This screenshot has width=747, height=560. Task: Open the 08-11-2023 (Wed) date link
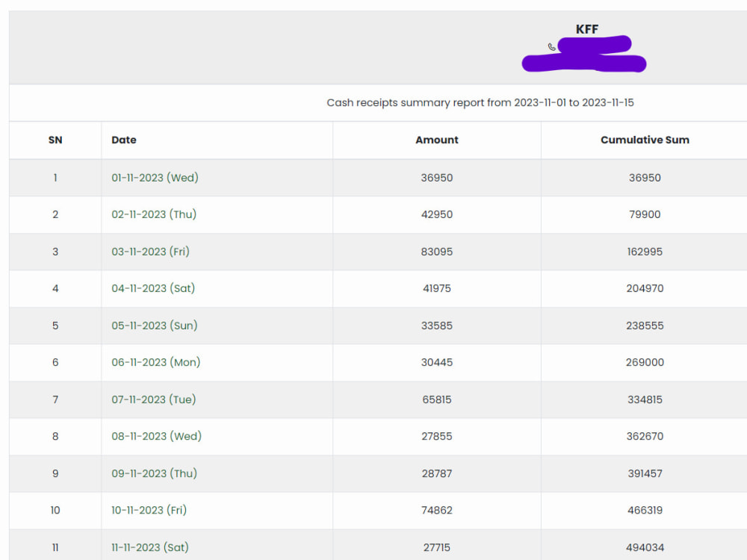157,436
